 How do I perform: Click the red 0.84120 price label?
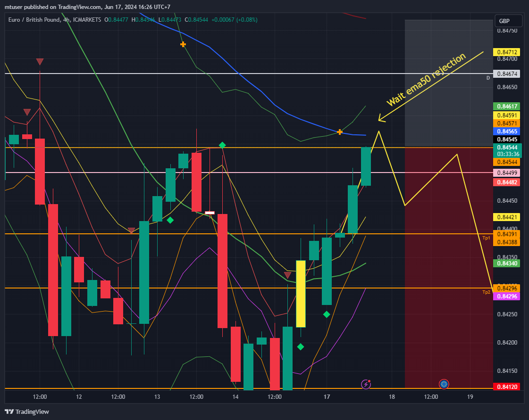click(507, 387)
